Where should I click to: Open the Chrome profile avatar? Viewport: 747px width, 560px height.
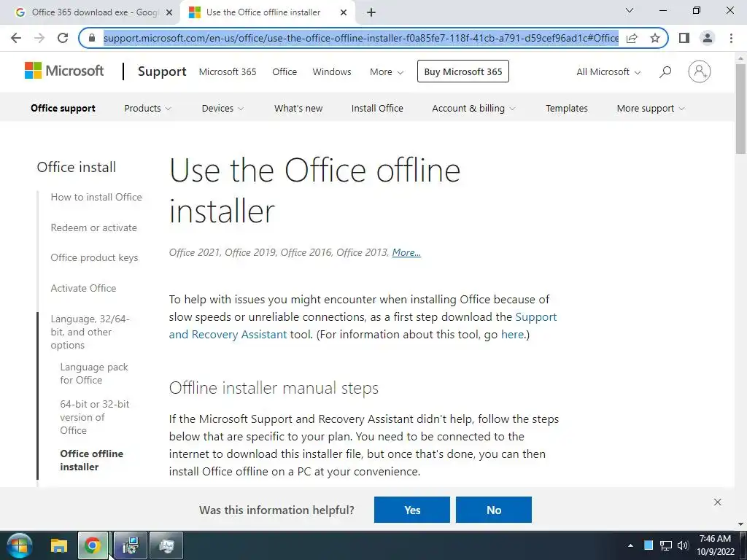pyautogui.click(x=708, y=38)
